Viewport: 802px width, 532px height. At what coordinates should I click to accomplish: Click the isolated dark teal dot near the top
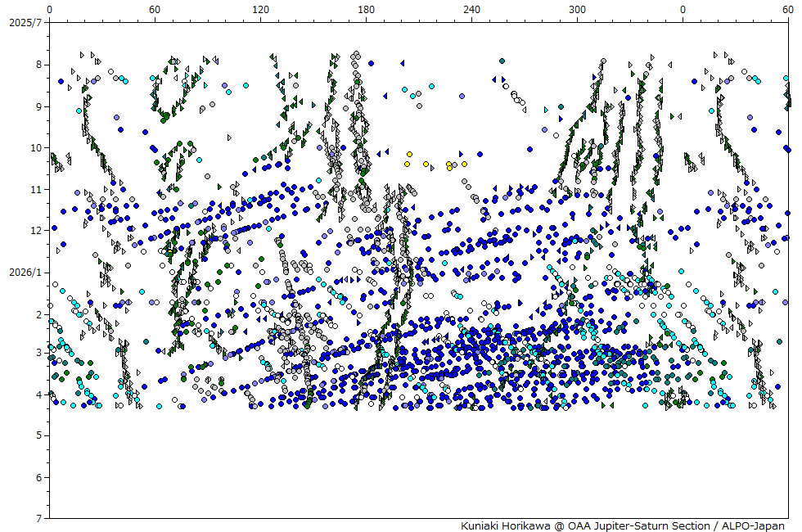502,61
